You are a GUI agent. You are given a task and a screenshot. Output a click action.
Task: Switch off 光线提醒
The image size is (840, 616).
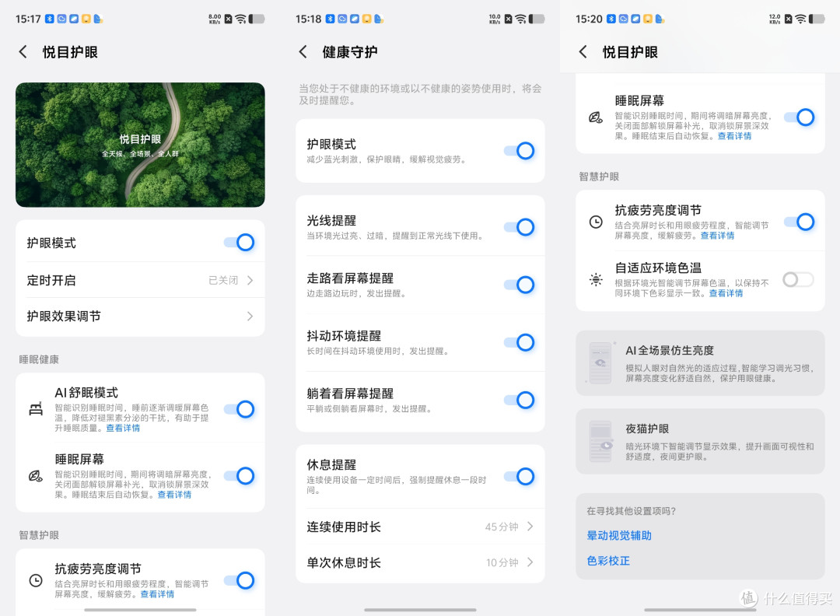coord(520,227)
